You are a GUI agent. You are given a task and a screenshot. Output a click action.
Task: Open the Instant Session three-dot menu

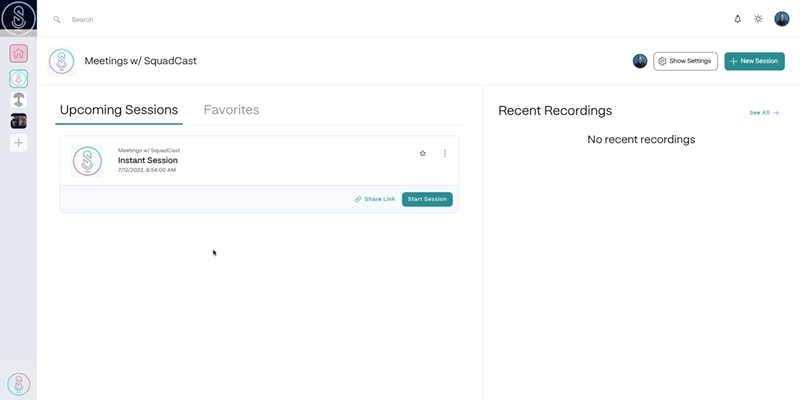coord(445,153)
